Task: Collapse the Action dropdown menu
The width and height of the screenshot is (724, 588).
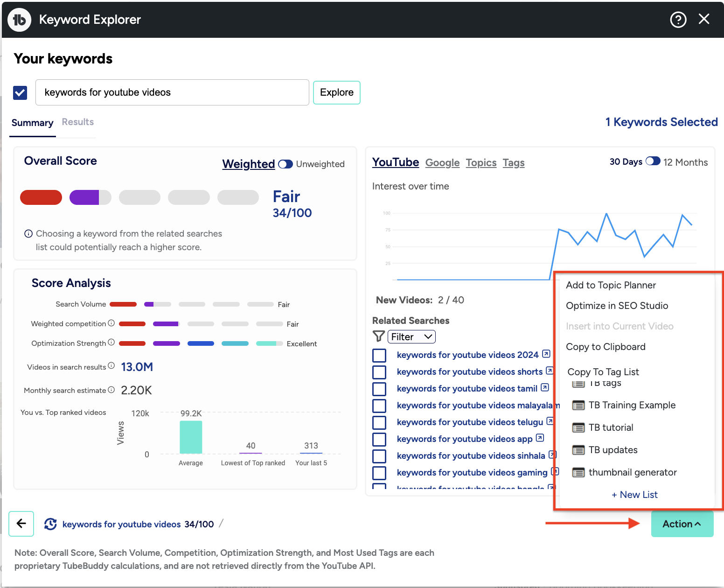Action: [682, 524]
